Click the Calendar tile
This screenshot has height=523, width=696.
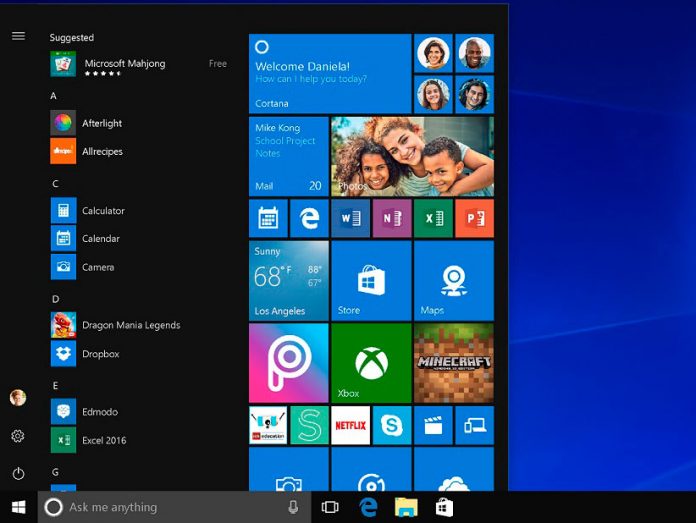click(268, 218)
